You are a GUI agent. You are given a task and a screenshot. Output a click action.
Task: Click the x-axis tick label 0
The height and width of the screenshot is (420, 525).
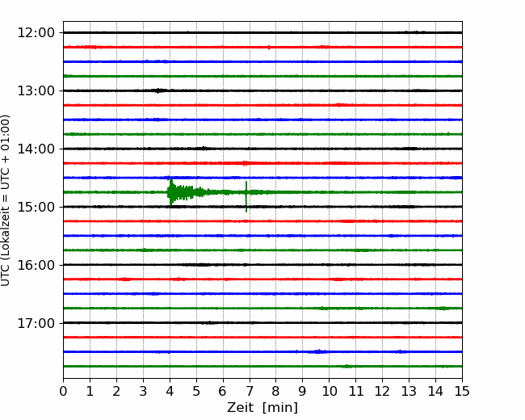(63, 391)
